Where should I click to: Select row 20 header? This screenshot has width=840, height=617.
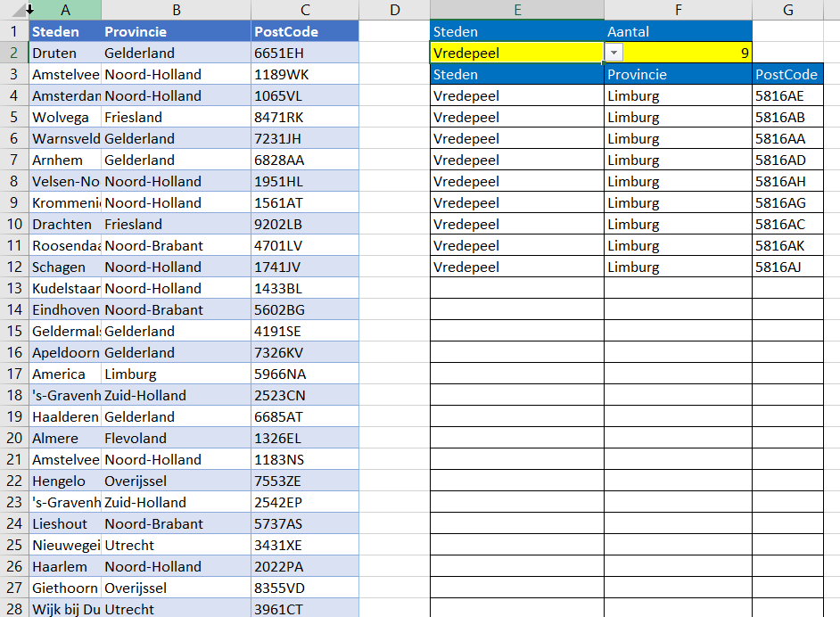(x=14, y=438)
